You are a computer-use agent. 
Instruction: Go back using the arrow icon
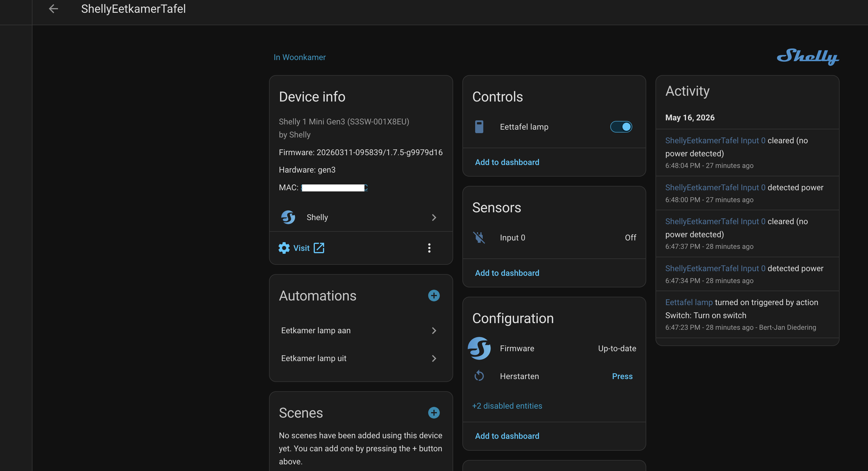(53, 9)
